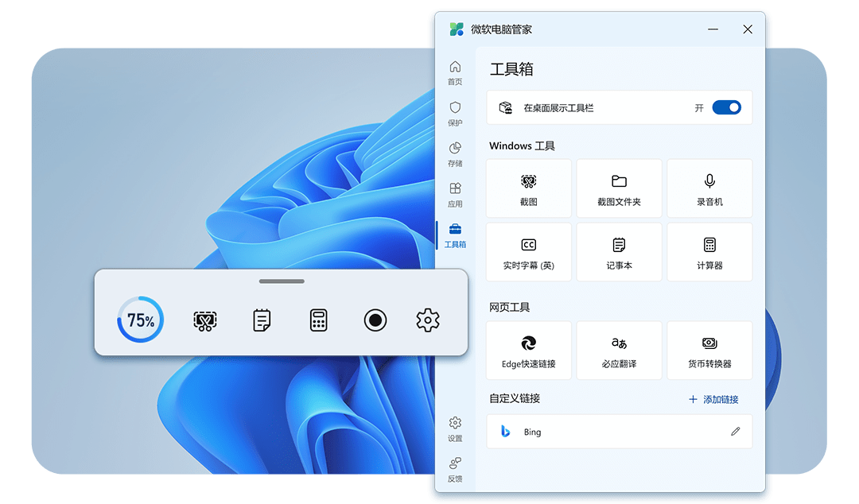Start the 录音机 voice recorder tile
The image size is (859, 504).
click(709, 188)
